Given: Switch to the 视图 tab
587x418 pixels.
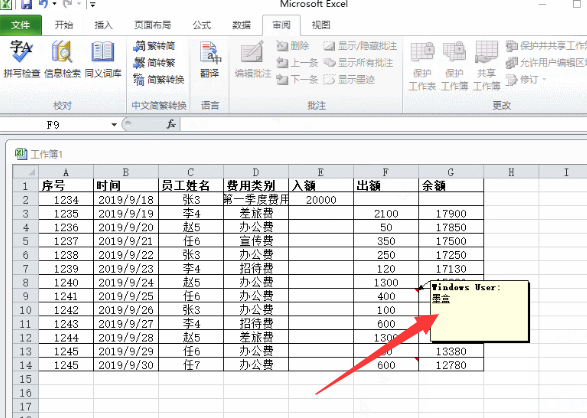Looking at the screenshot, I should [x=321, y=25].
